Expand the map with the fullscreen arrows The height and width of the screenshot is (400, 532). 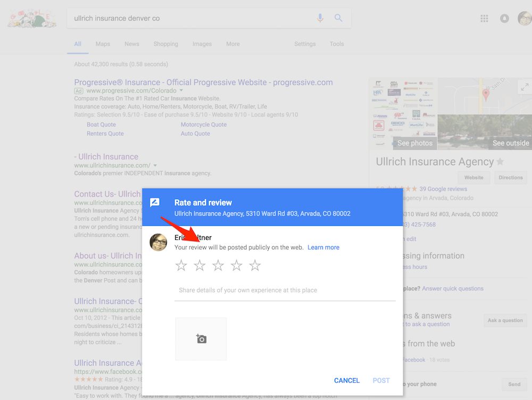[525, 87]
